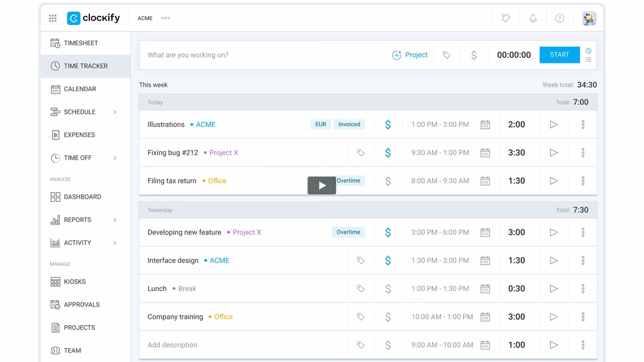
Task: Toggle billable for Lunch entry
Action: (x=387, y=288)
